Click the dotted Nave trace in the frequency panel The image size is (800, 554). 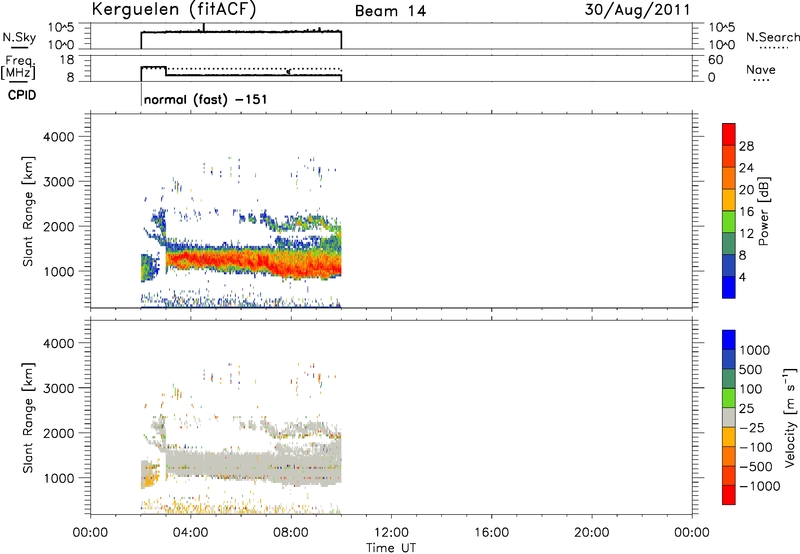[254, 68]
